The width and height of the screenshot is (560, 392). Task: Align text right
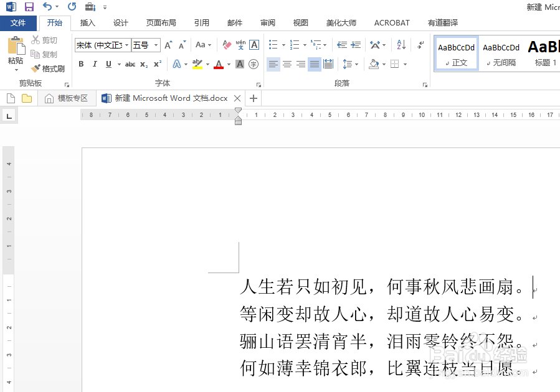coord(301,64)
